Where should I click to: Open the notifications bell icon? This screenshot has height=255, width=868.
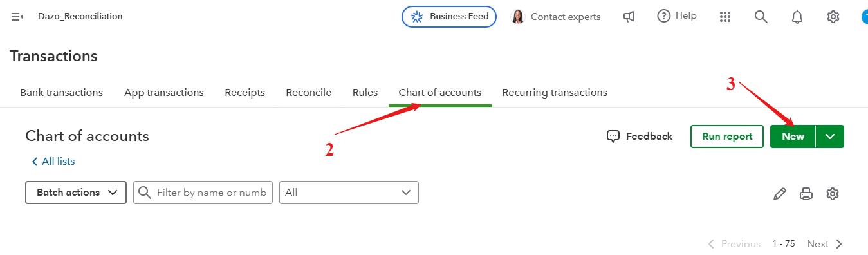(797, 17)
